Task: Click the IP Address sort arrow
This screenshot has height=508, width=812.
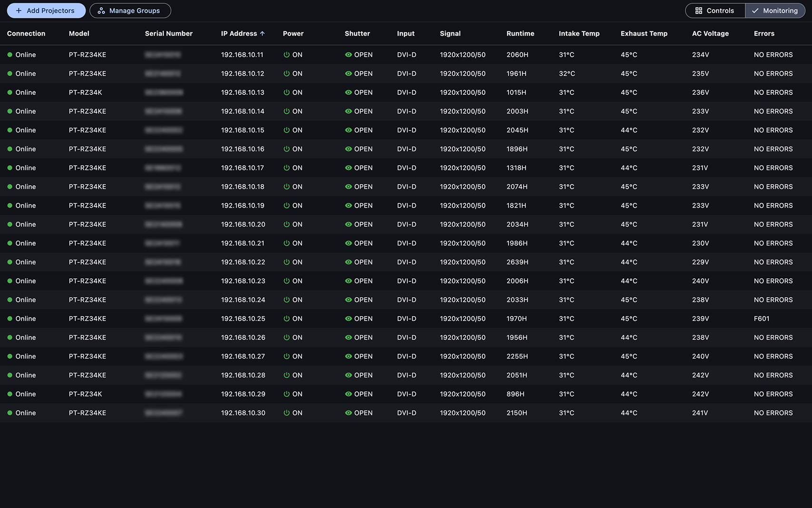Action: click(262, 33)
